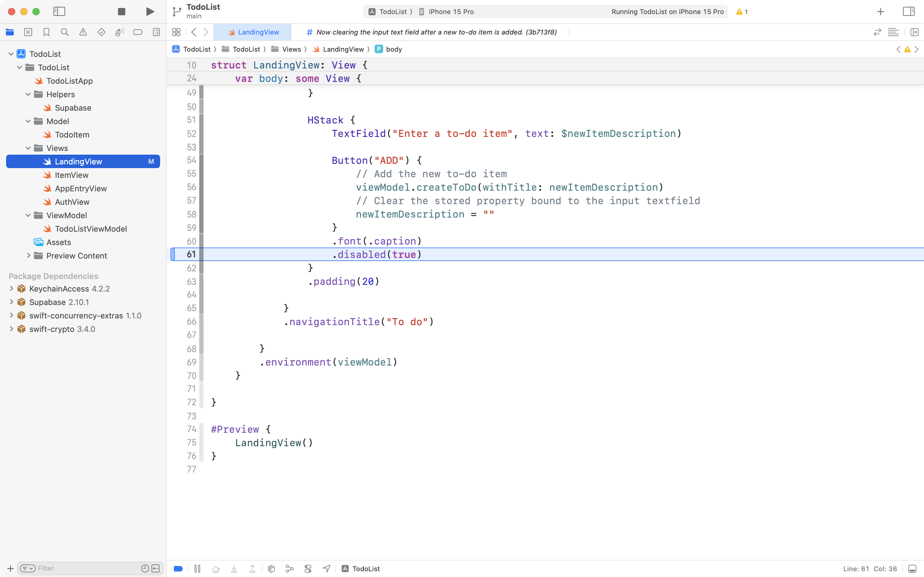This screenshot has height=577, width=924.
Task: Open the Report navigator
Action: (x=156, y=32)
